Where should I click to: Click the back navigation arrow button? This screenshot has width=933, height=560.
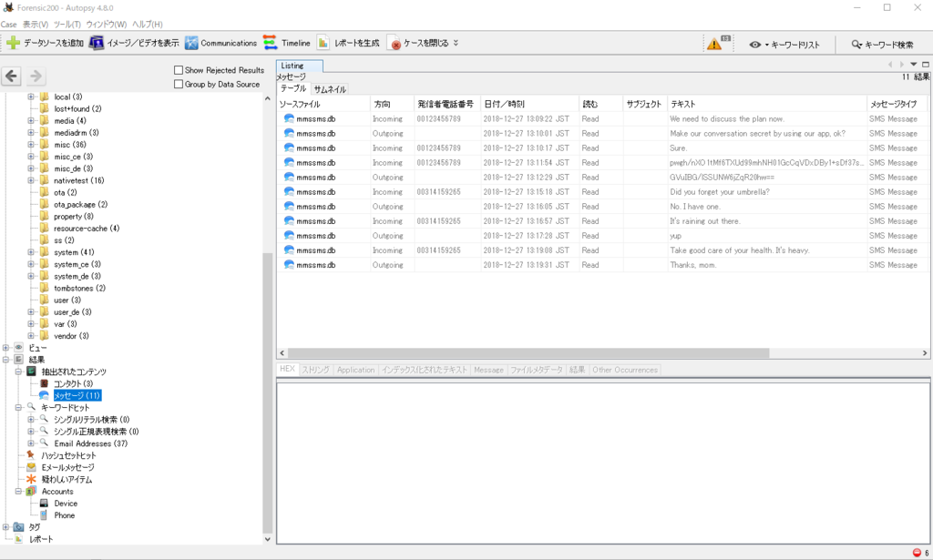[x=13, y=77]
